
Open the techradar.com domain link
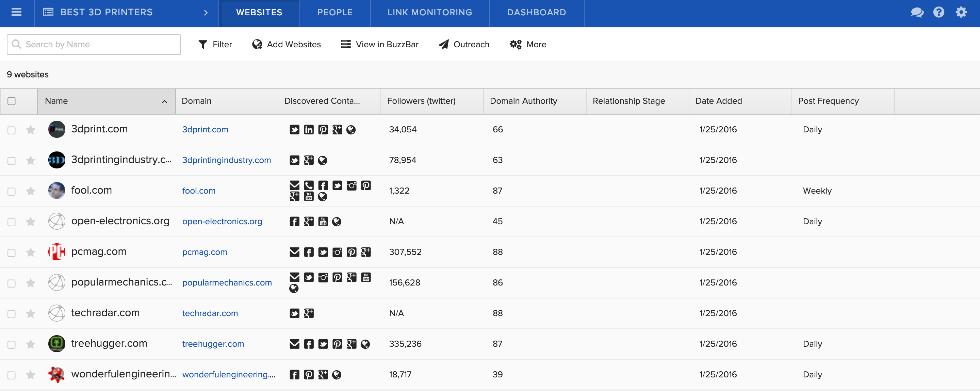point(210,313)
